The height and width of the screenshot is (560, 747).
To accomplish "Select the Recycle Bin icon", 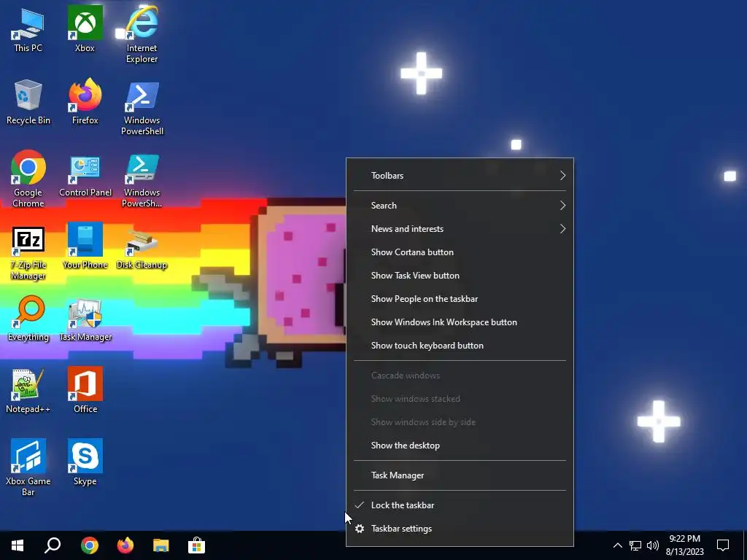I will (28, 102).
